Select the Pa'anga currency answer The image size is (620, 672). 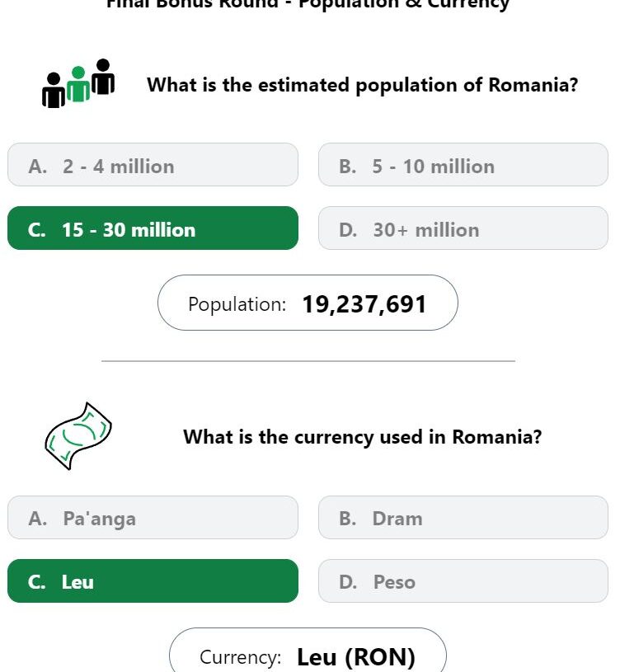pos(153,517)
